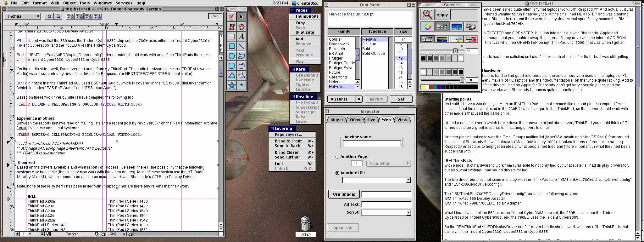Open the Another URL combo box arrow
Screen dimensions: 644x242
(408, 180)
